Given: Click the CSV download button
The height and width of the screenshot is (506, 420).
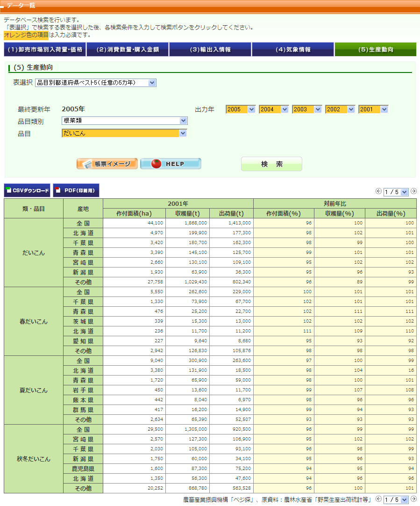Looking at the screenshot, I should pos(28,190).
